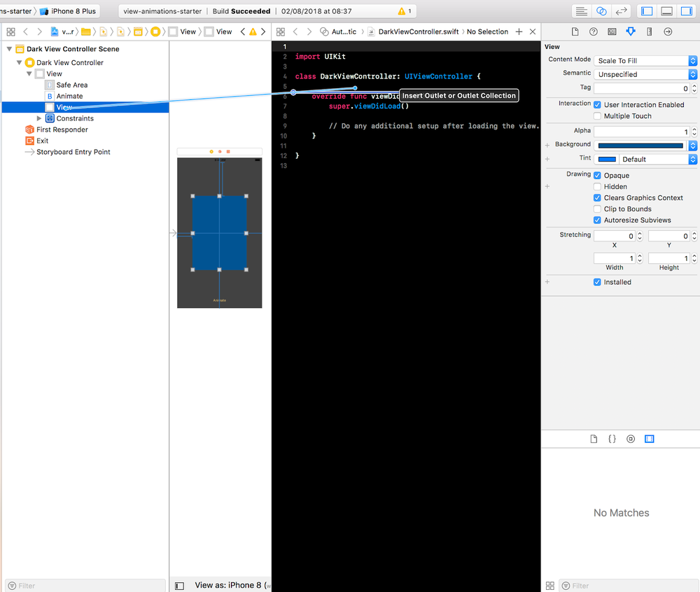The width and height of the screenshot is (700, 592).
Task: Open the Semantic dropdown
Action: [x=645, y=74]
